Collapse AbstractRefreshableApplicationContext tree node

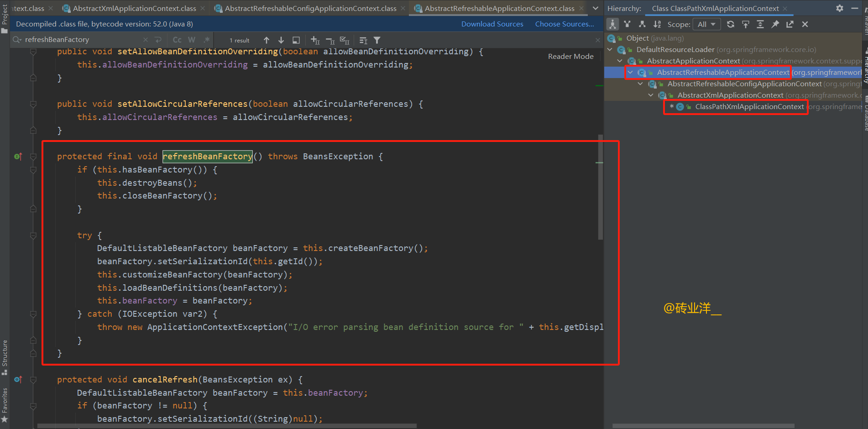pos(630,72)
